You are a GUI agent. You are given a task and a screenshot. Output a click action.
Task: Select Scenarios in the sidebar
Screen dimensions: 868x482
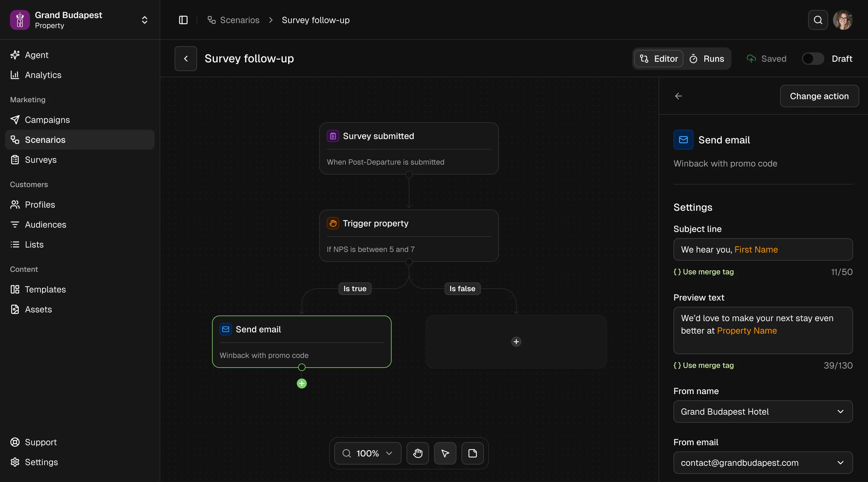pyautogui.click(x=80, y=140)
